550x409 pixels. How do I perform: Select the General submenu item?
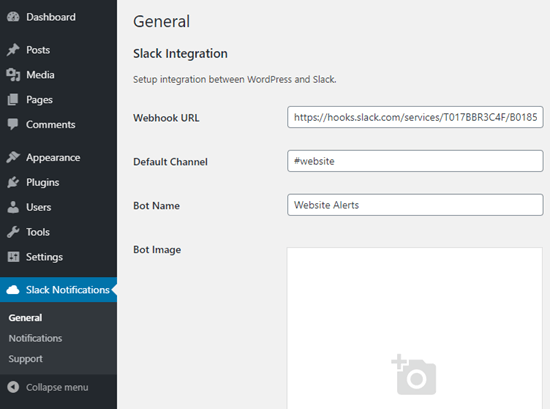tap(25, 318)
